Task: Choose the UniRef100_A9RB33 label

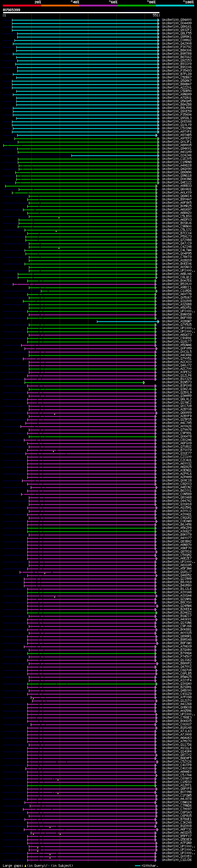Action: 177,186
